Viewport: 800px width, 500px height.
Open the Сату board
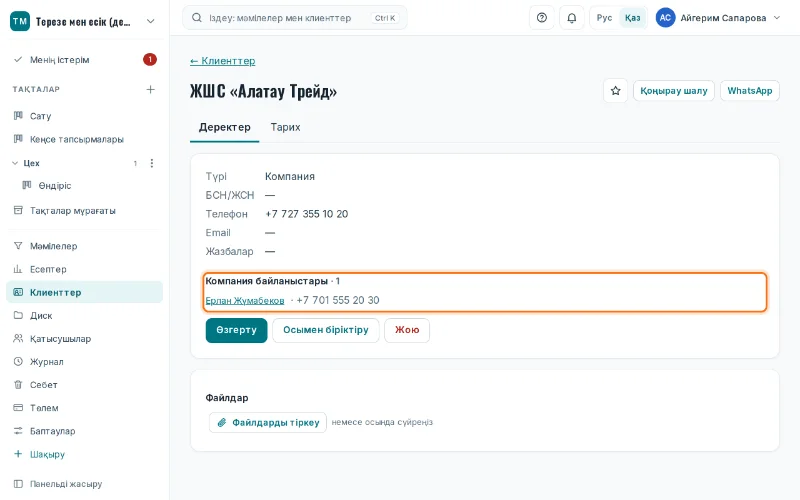85,116
